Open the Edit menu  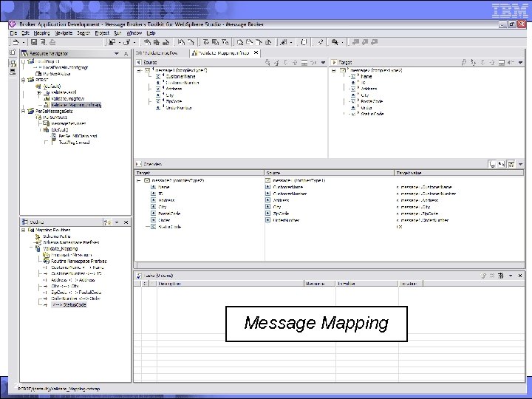(25, 33)
